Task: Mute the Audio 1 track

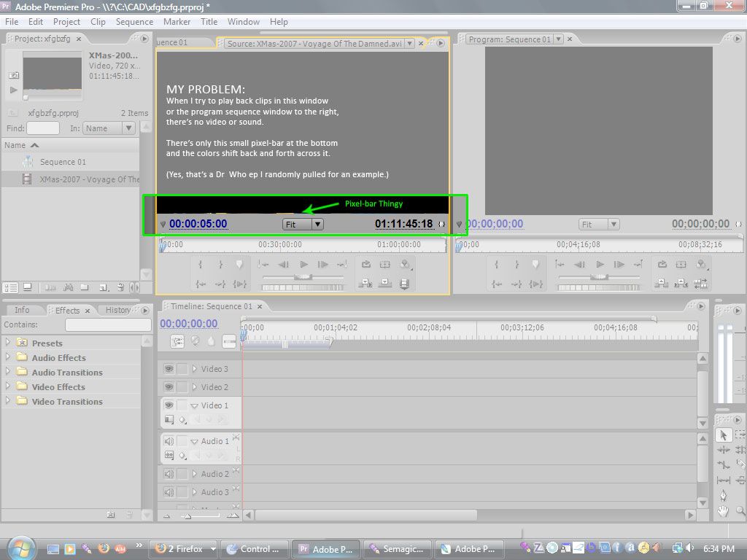Action: (x=169, y=441)
